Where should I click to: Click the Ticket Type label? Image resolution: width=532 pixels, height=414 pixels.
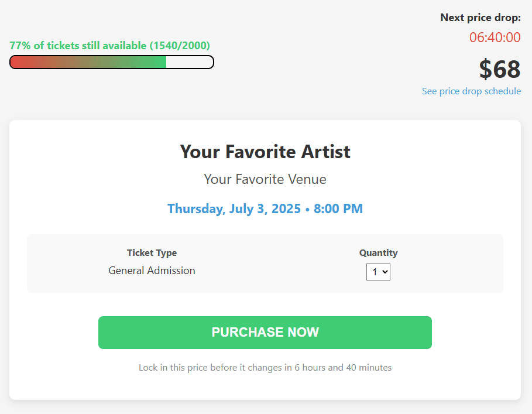[152, 253]
